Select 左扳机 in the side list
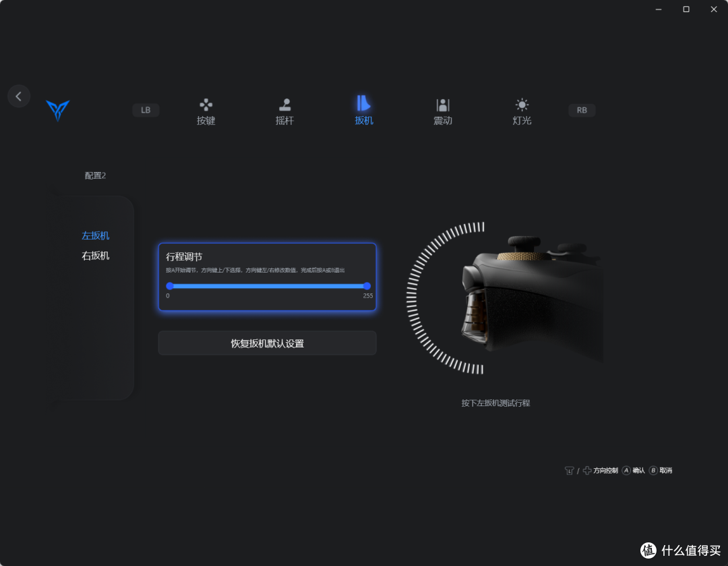 (95, 235)
